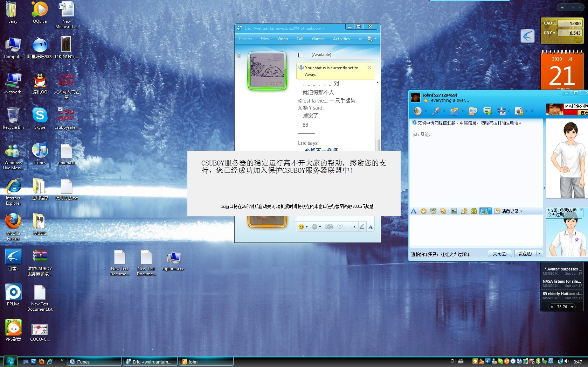
Task: Click QQ create group discussion icon
Action: click(x=487, y=111)
